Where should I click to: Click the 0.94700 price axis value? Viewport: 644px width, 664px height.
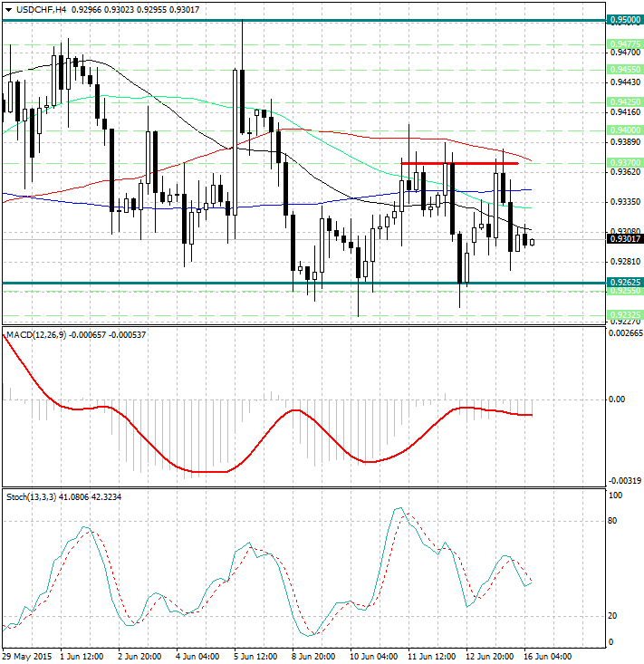pyautogui.click(x=625, y=53)
